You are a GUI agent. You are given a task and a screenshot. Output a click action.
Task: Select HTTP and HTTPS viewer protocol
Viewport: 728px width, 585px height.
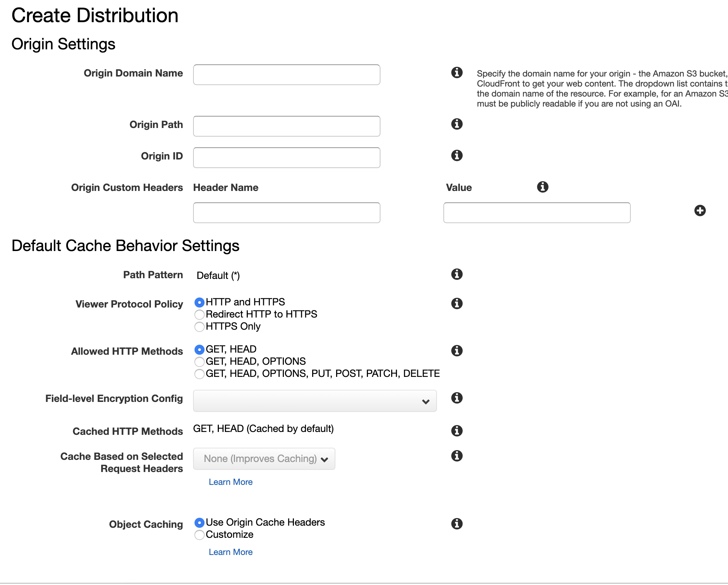pos(199,303)
